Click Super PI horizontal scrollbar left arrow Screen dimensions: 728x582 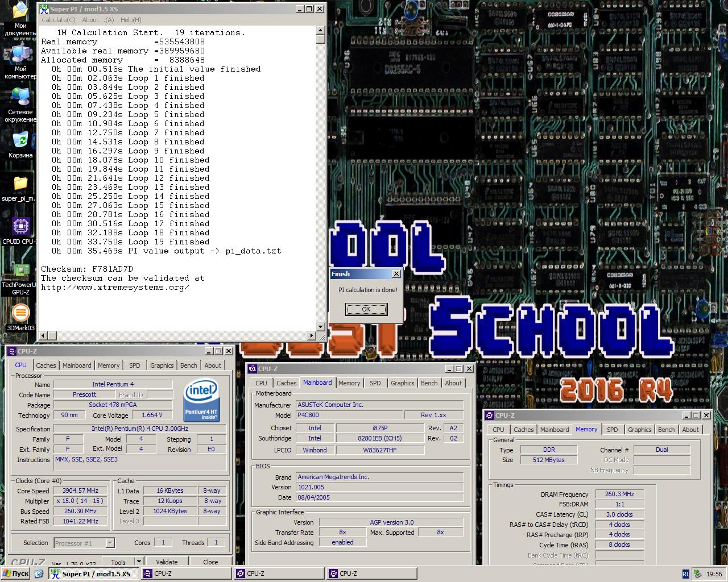pyautogui.click(x=42, y=336)
